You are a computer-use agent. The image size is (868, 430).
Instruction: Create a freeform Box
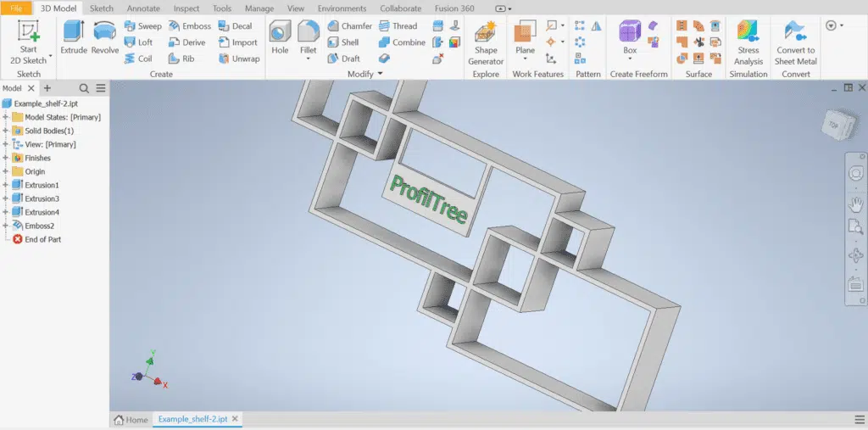tap(630, 37)
